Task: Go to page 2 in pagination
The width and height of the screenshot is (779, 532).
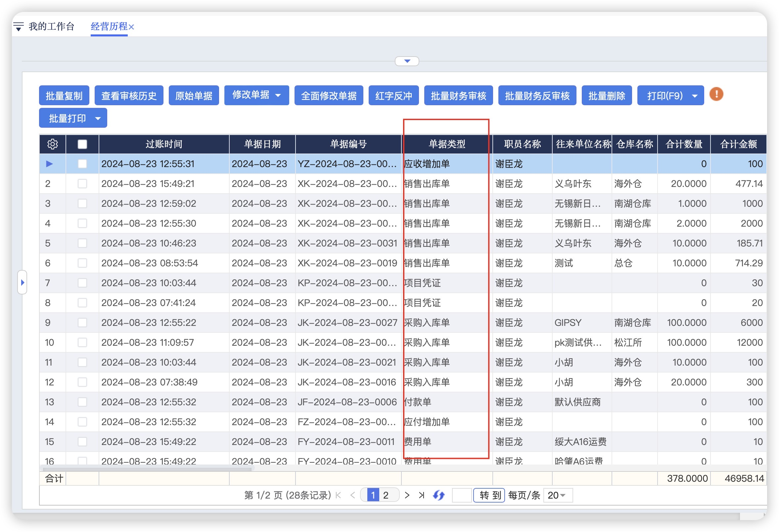Action: [386, 495]
